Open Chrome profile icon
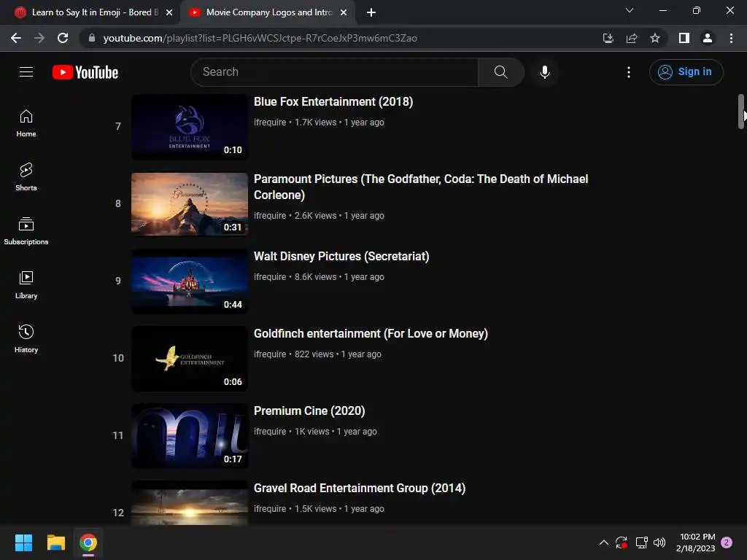 pos(708,38)
